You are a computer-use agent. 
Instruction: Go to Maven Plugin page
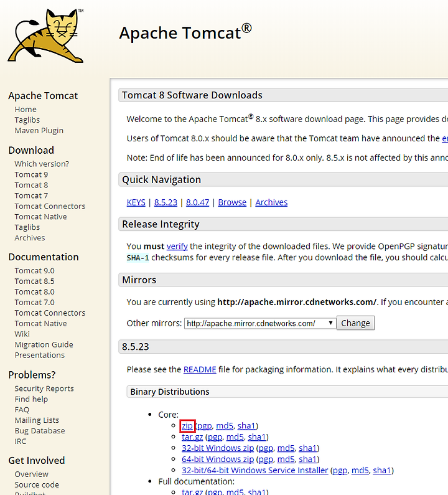pos(39,130)
